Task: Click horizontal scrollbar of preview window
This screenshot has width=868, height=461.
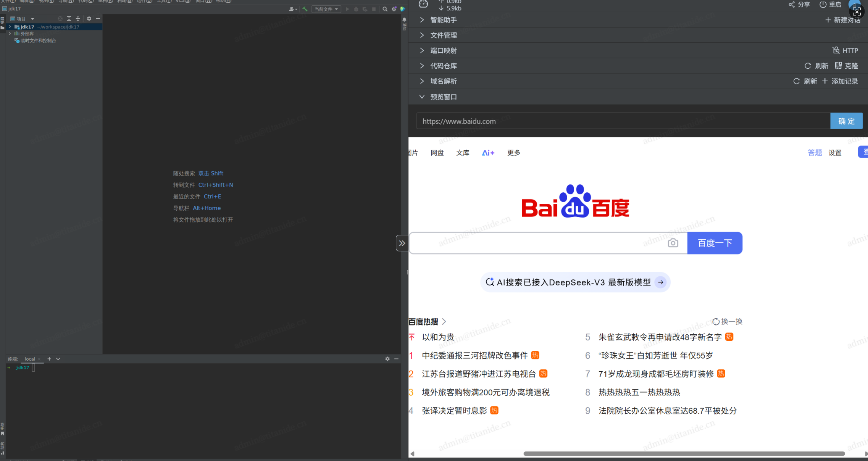Action: [x=683, y=454]
